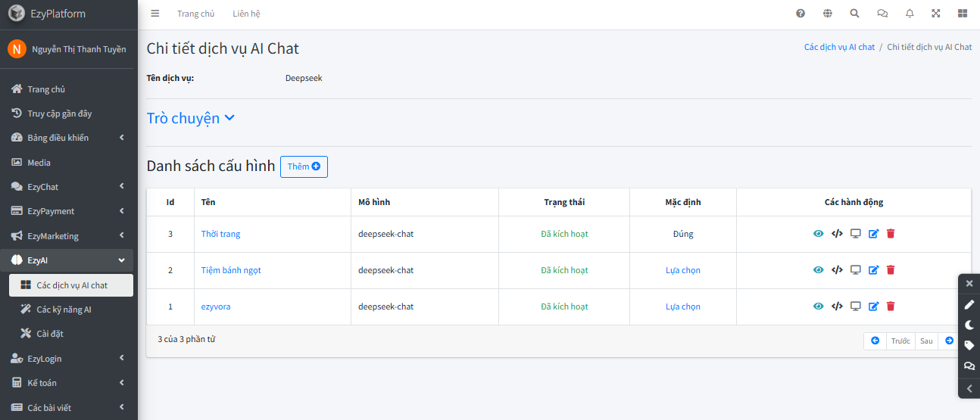Screen dimensions: 980x420
Task: Collapse the floating panel with left chevron
Action: (x=969, y=388)
